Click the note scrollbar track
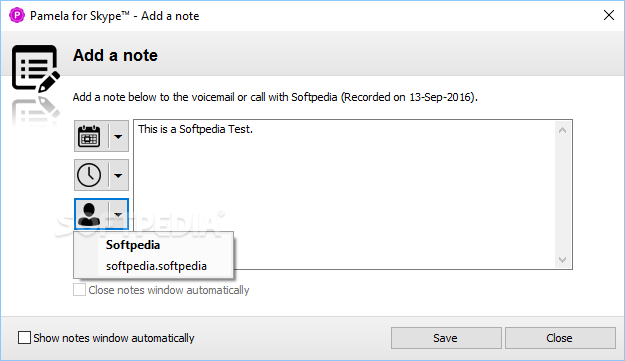 point(562,195)
